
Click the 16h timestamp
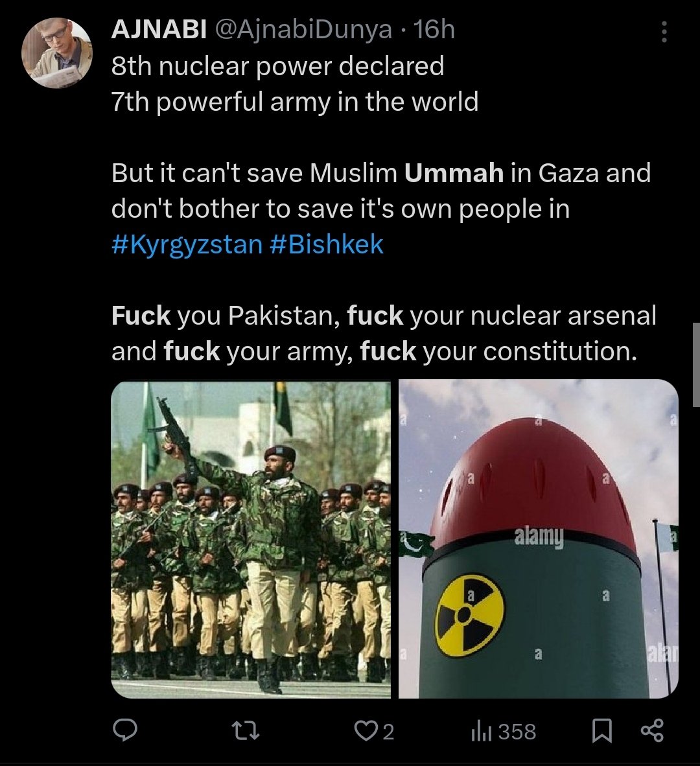434,30
